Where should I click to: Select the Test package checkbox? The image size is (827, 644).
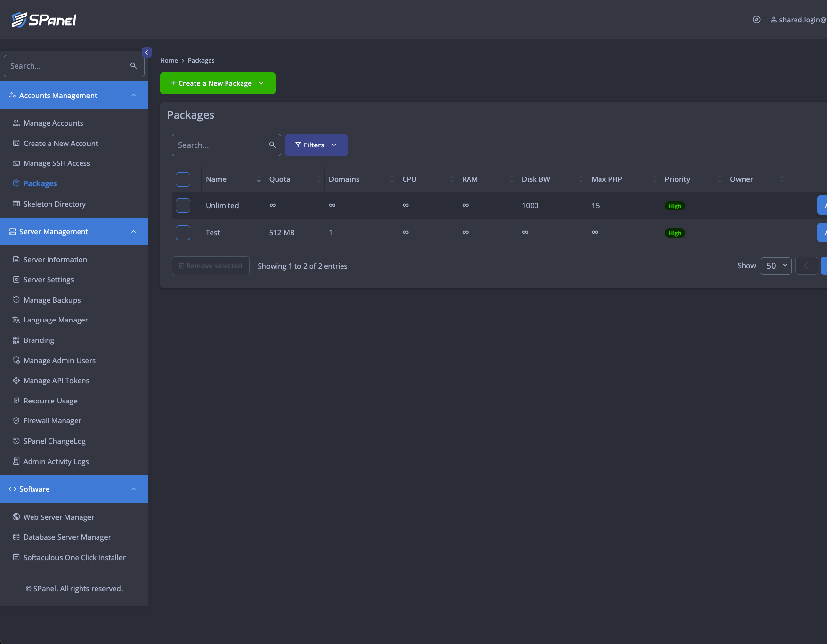pyautogui.click(x=183, y=233)
